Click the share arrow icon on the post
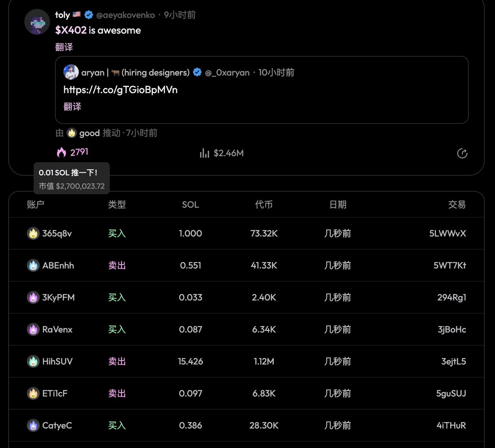Image resolution: width=495 pixels, height=448 pixels. point(462,154)
